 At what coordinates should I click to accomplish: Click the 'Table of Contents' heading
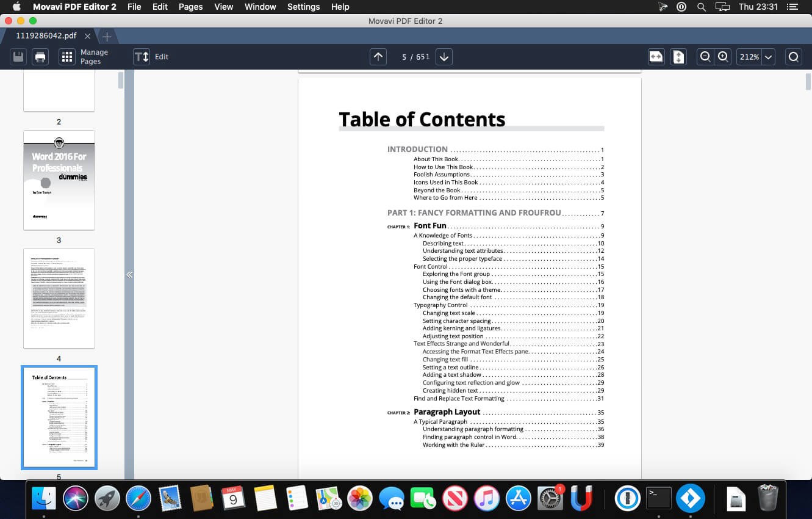coord(422,120)
